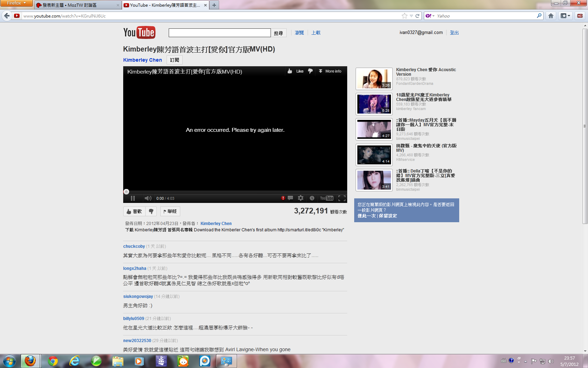
Task: Mute the video with the speaker icon
Action: click(x=148, y=198)
